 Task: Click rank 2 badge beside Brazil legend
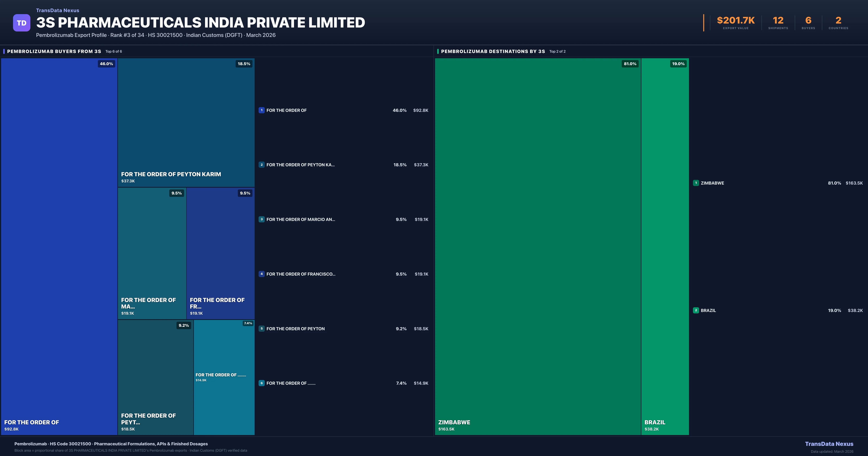(696, 310)
